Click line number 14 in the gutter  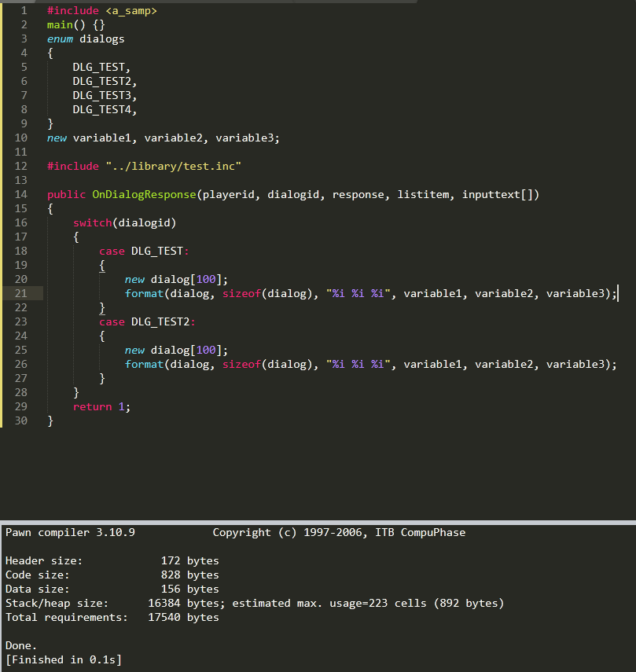(21, 195)
